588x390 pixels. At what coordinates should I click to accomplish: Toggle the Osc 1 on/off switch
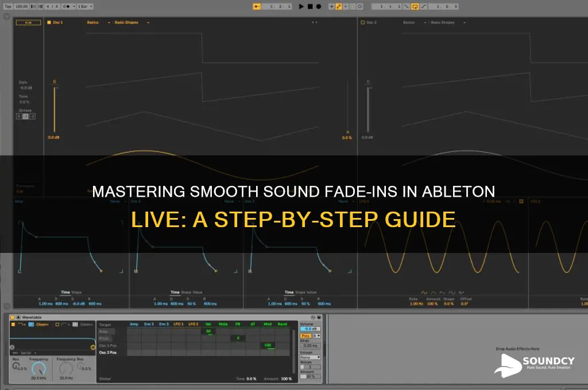click(x=49, y=22)
